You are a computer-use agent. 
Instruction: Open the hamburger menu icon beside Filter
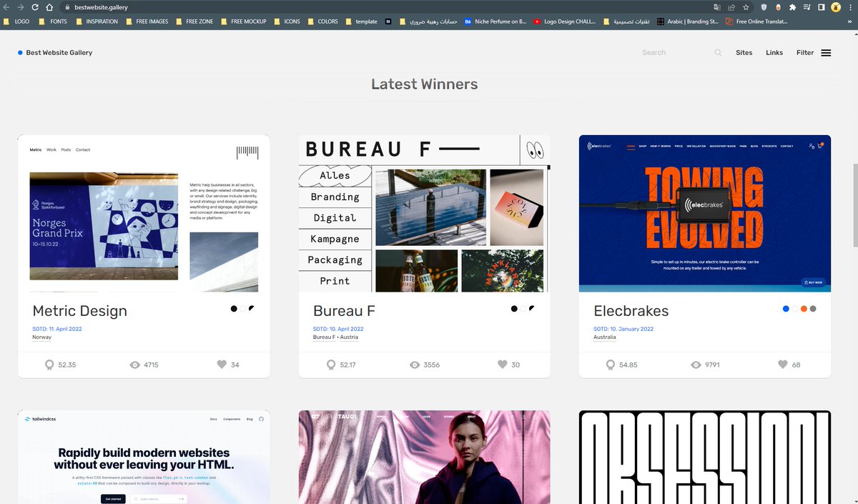[826, 53]
